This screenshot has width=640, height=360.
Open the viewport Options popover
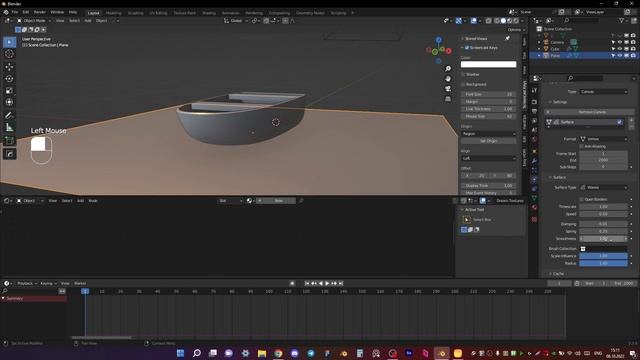[516, 30]
